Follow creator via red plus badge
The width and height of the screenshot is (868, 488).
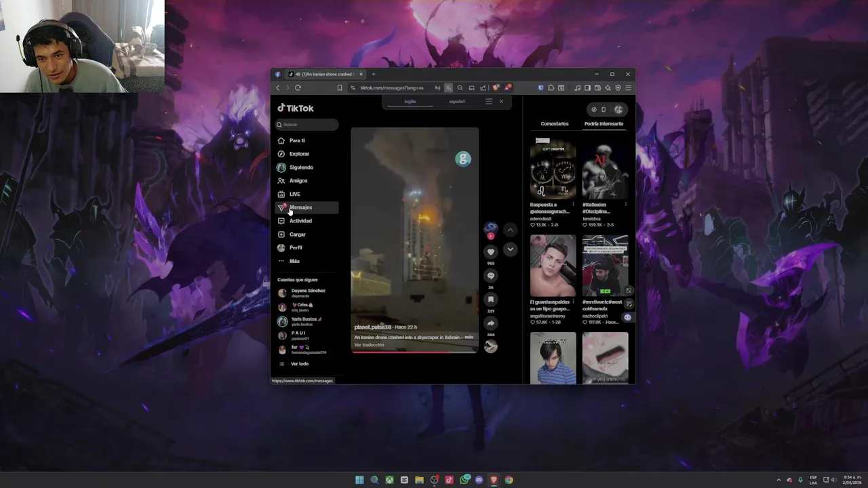point(491,237)
